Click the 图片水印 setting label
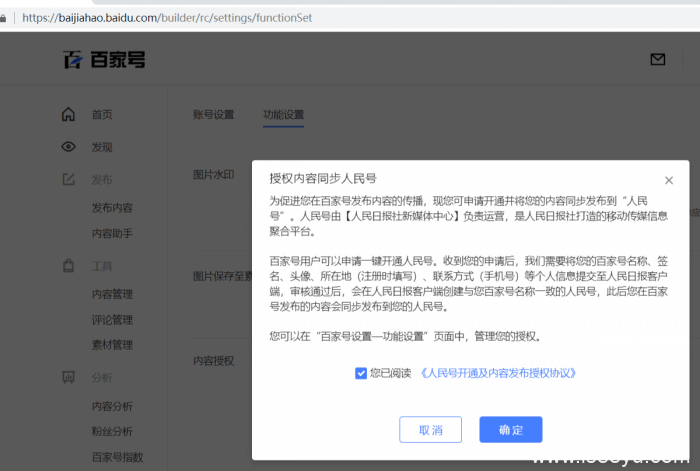 click(213, 175)
